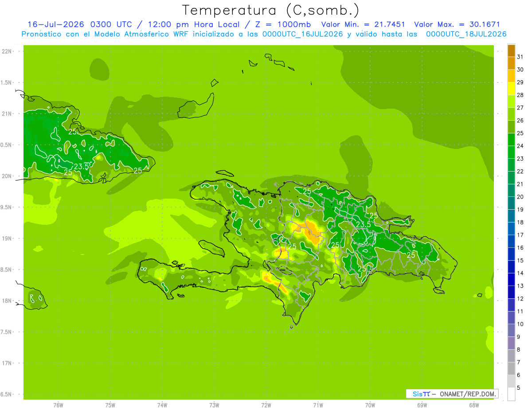The image size is (532, 411).
Task: Click the '74W' longitude axis label
Action: 162,405
